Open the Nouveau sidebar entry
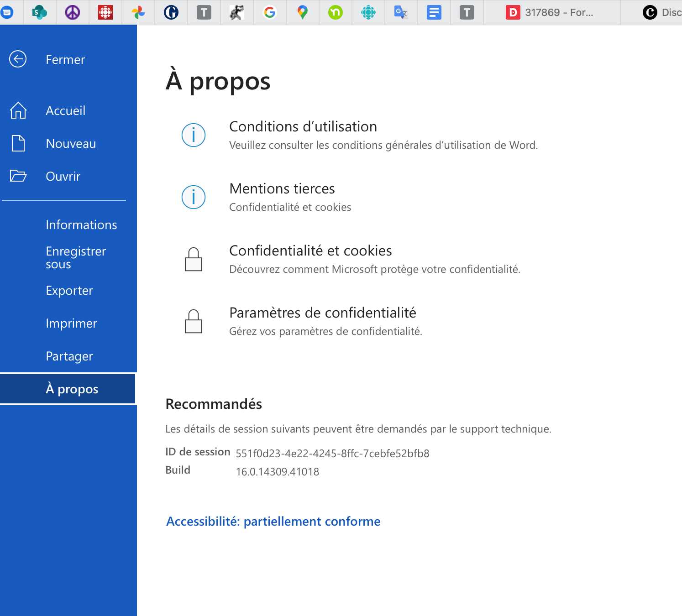682x616 pixels. pyautogui.click(x=71, y=143)
